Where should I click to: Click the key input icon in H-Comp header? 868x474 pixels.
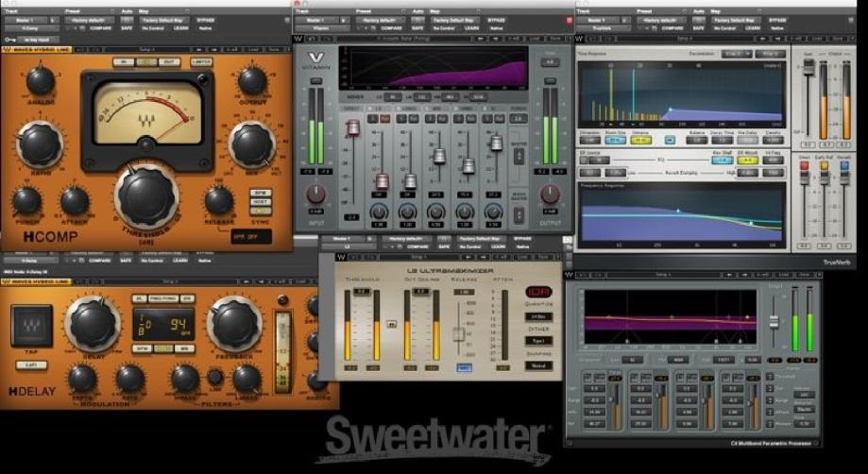(x=10, y=40)
